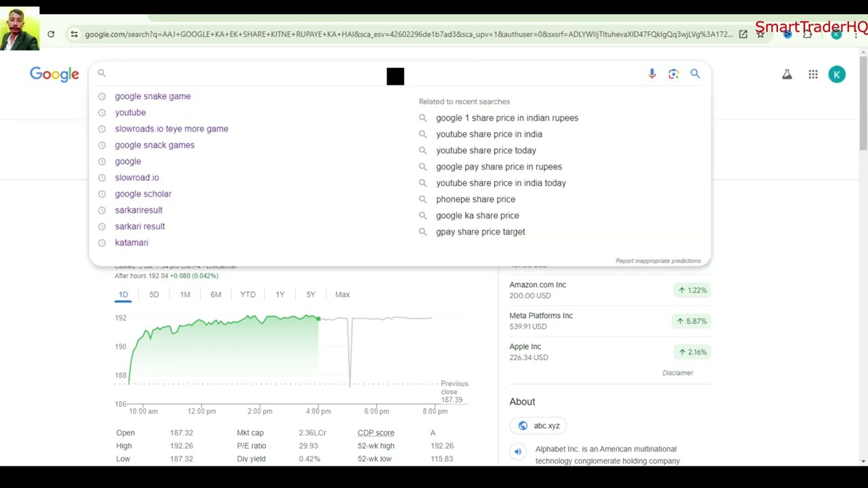The height and width of the screenshot is (488, 868).
Task: Open Search Labs flask icon
Action: click(x=787, y=75)
